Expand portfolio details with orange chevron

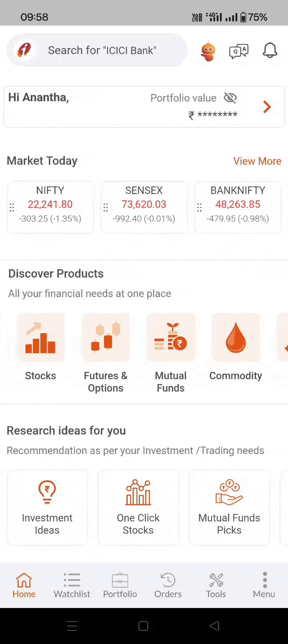[267, 107]
